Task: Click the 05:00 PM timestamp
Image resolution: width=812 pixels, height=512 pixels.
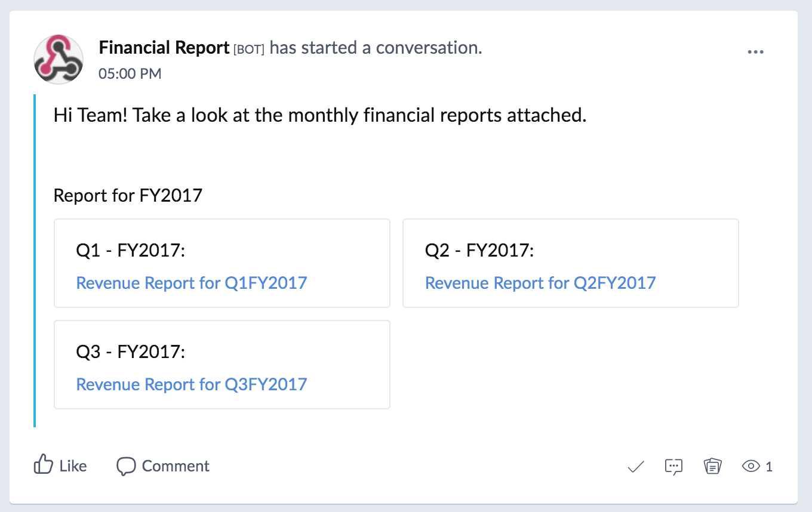Action: point(130,74)
